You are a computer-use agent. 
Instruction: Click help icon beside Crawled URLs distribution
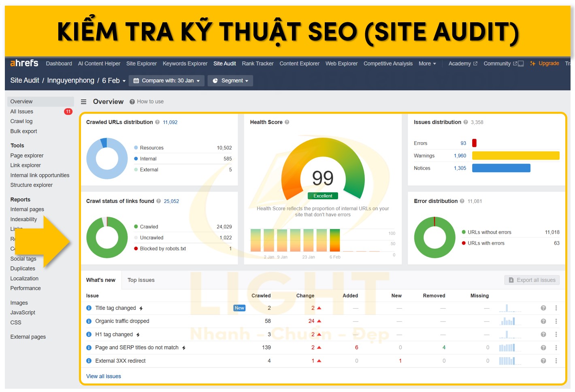tap(157, 122)
